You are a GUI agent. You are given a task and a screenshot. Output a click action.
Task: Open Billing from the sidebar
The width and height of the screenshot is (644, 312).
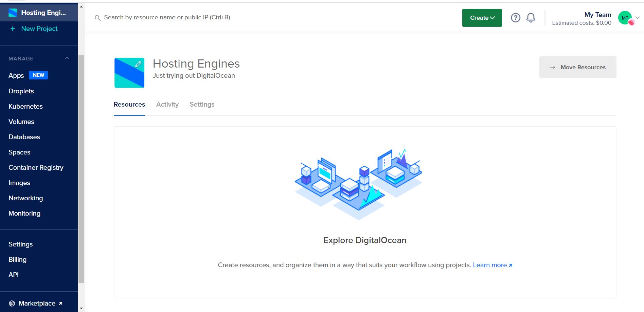pos(17,259)
